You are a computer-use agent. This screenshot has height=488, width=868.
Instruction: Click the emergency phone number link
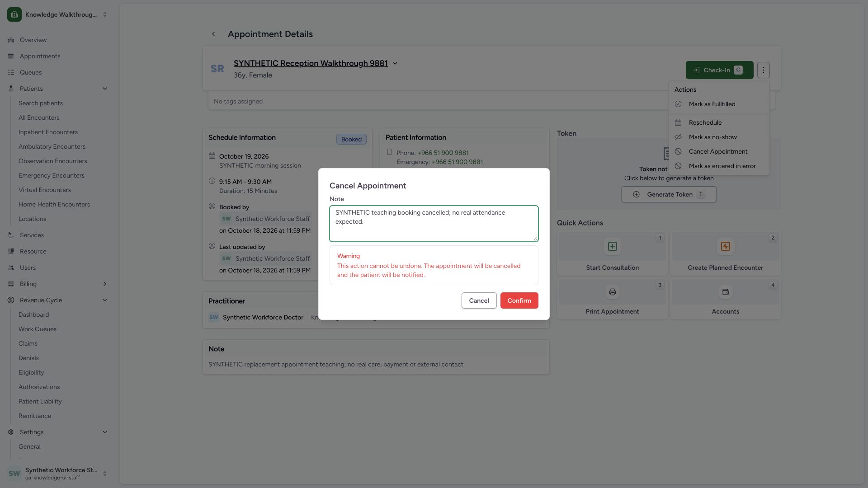[x=457, y=162]
